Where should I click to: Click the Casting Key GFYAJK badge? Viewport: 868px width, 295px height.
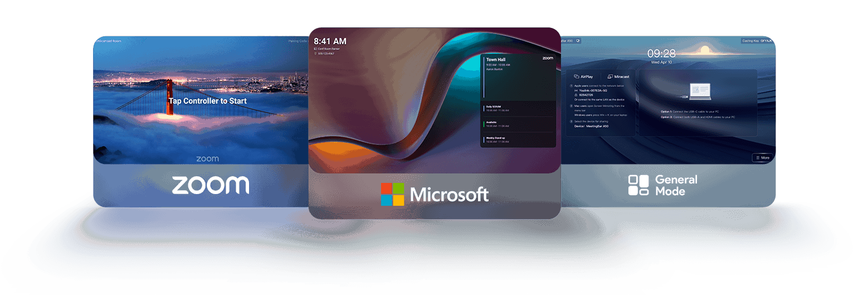coord(757,41)
